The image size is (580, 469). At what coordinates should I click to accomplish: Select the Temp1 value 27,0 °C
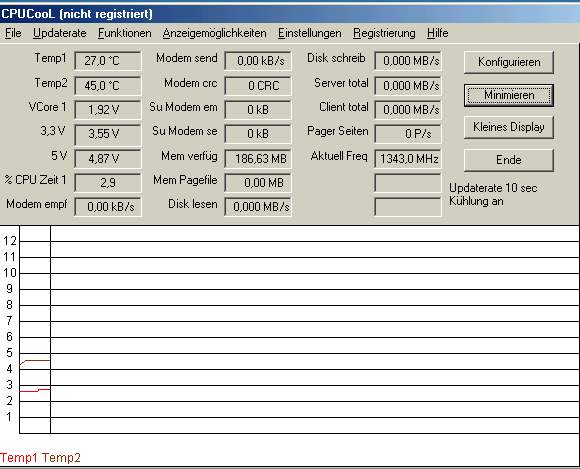point(108,61)
